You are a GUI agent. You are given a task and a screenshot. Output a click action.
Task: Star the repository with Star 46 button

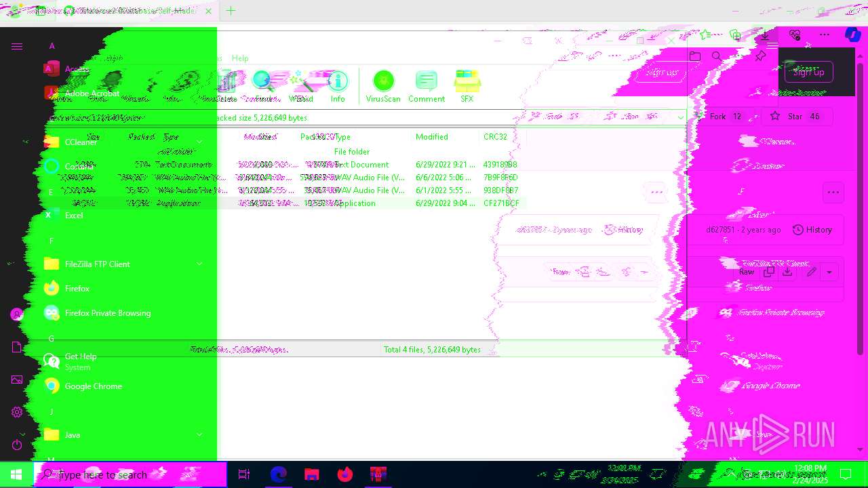coord(797,117)
